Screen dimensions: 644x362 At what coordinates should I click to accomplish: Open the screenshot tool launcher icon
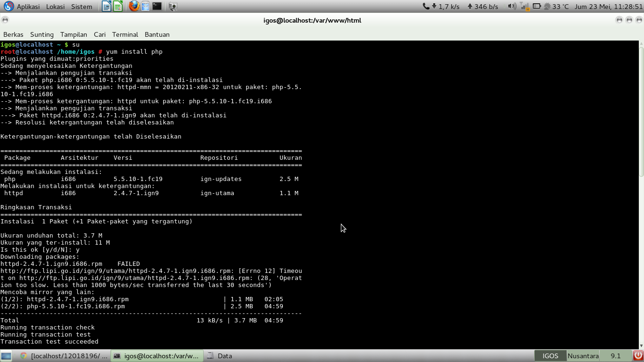coord(173,7)
